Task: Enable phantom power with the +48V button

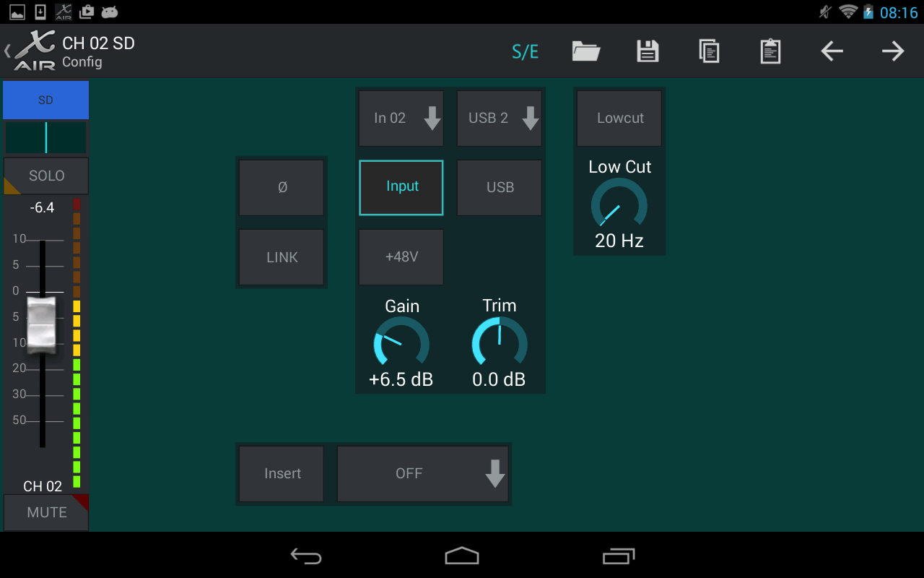Action: click(x=401, y=256)
